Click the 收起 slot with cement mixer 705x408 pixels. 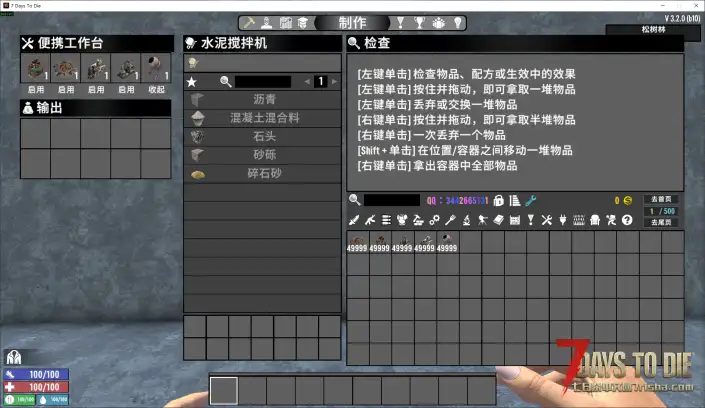point(156,69)
